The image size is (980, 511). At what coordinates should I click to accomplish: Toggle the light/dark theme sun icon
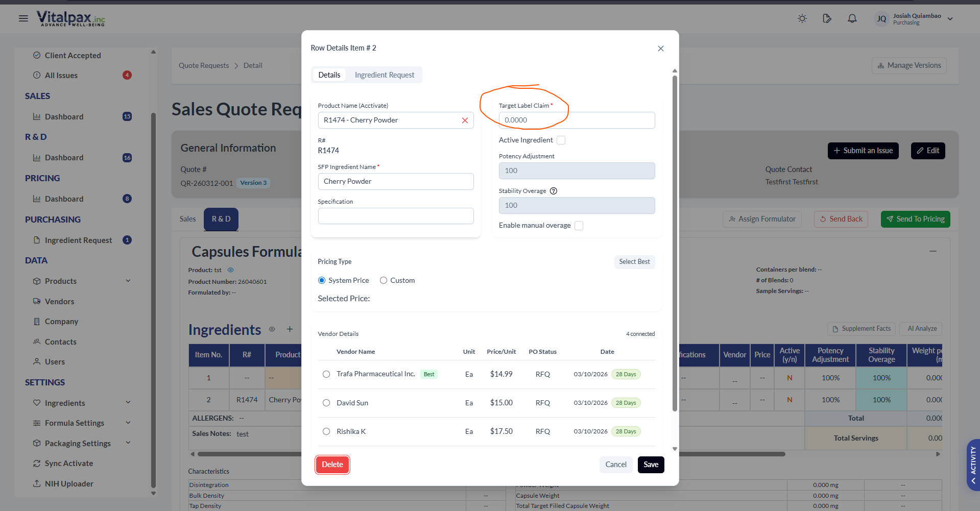click(x=802, y=18)
